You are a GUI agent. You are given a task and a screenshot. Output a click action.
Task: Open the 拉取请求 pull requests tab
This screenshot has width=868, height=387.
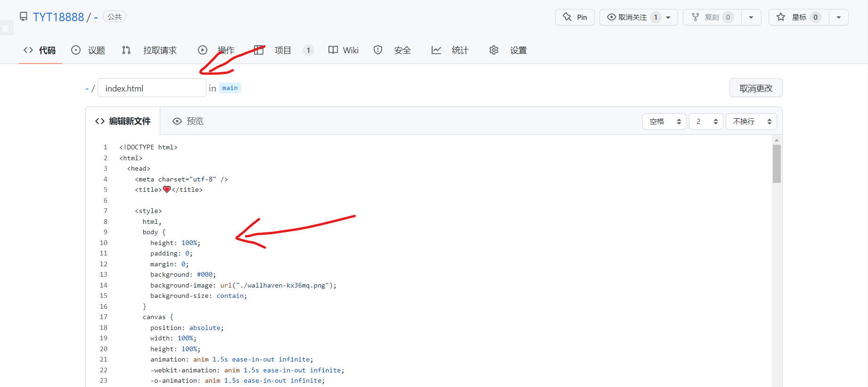pyautogui.click(x=150, y=50)
